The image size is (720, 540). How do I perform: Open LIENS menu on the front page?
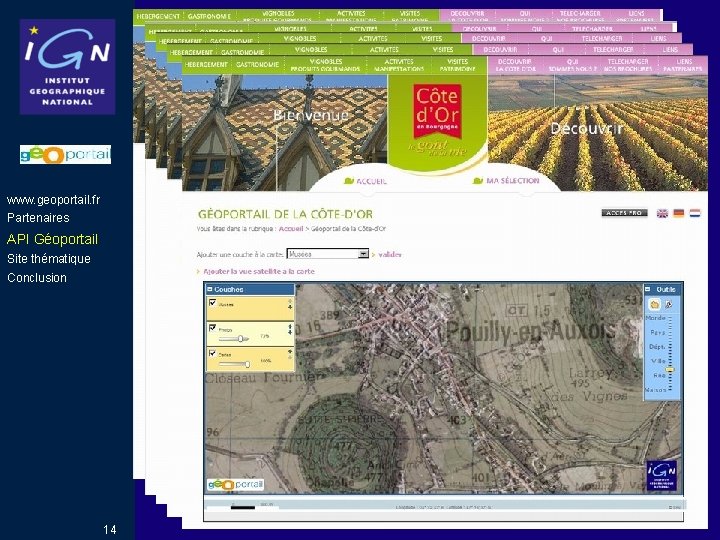[x=684, y=65]
